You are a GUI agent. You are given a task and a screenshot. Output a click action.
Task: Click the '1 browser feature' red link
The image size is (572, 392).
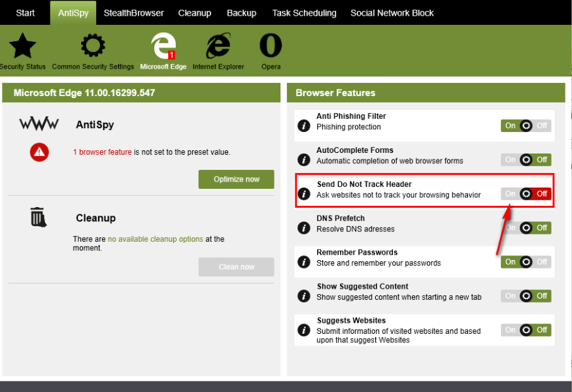tap(102, 152)
